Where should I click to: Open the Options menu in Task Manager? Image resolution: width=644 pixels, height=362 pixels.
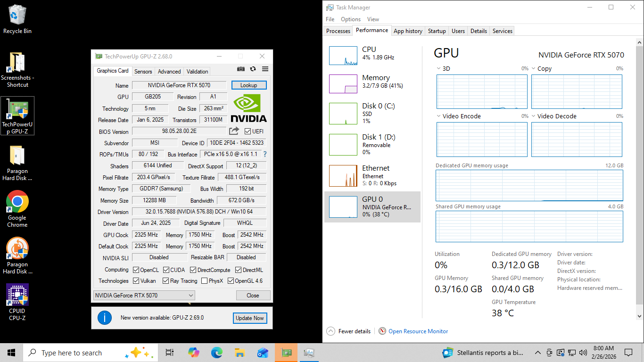click(x=350, y=19)
